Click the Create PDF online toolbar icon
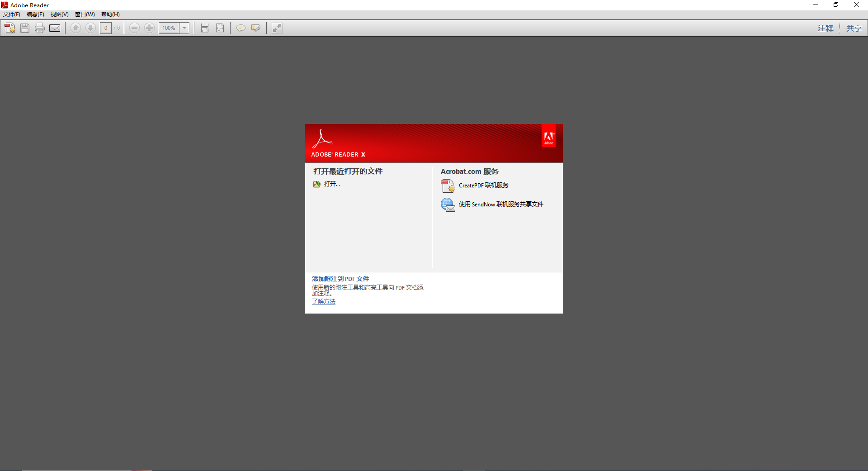 coord(10,28)
